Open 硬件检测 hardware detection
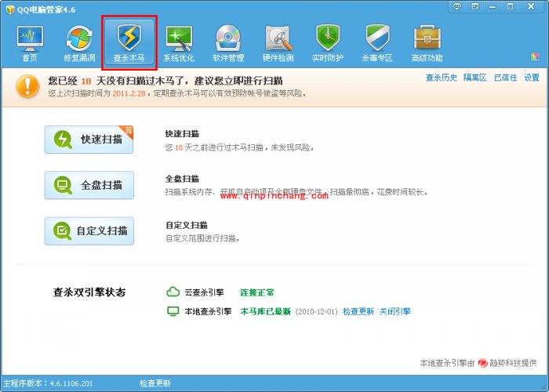The width and height of the screenshot is (549, 392). coord(278,44)
